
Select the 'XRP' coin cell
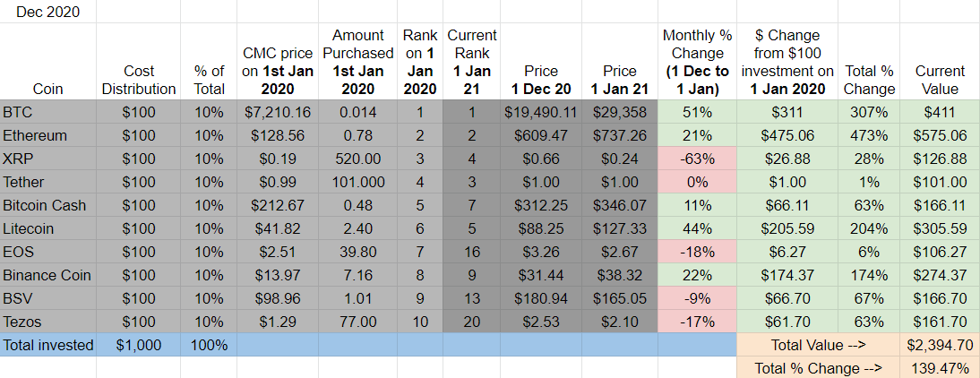click(48, 159)
